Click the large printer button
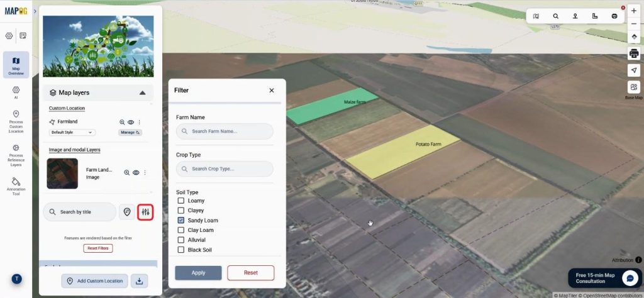The image size is (644, 298). coord(634,53)
